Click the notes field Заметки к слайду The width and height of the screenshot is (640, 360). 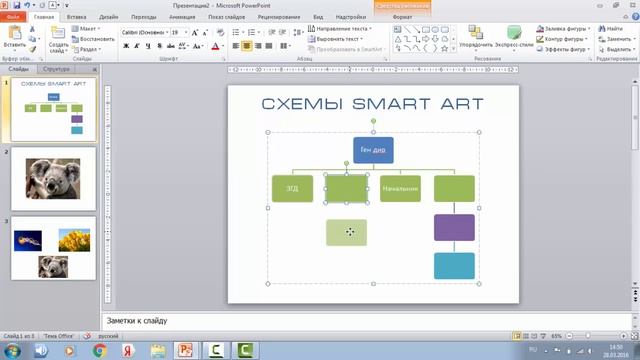[367, 321]
